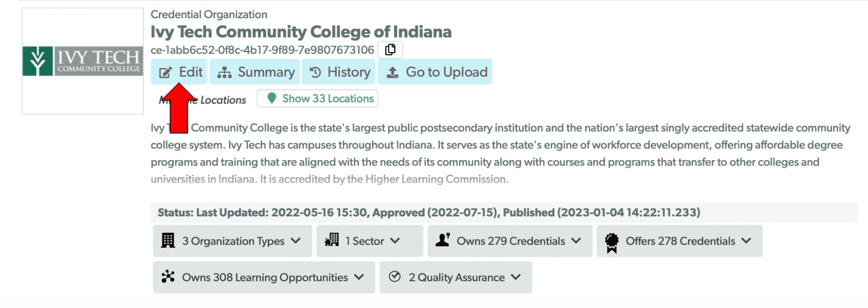Click the award ribbon icon on Offers 278 Credentials

612,241
